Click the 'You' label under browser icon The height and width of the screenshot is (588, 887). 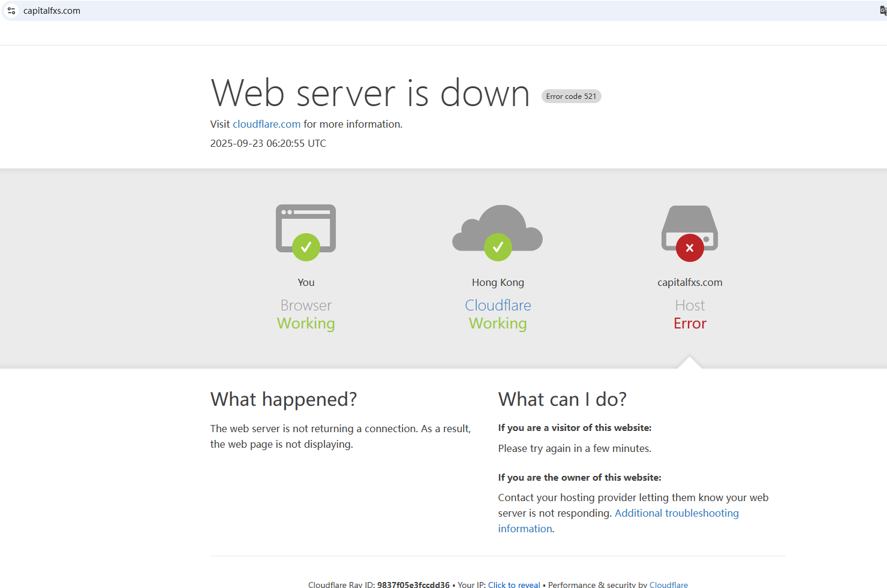click(x=306, y=282)
